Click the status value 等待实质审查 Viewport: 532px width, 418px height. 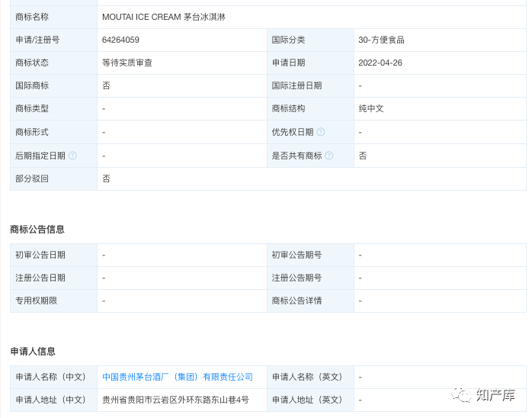click(x=127, y=63)
